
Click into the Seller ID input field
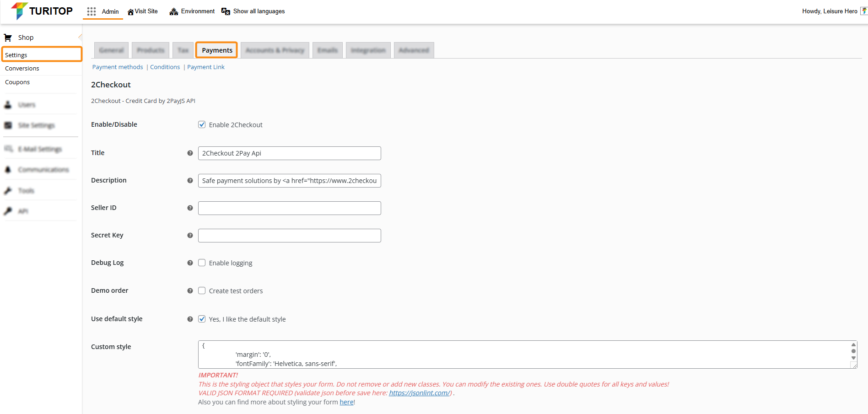point(289,208)
